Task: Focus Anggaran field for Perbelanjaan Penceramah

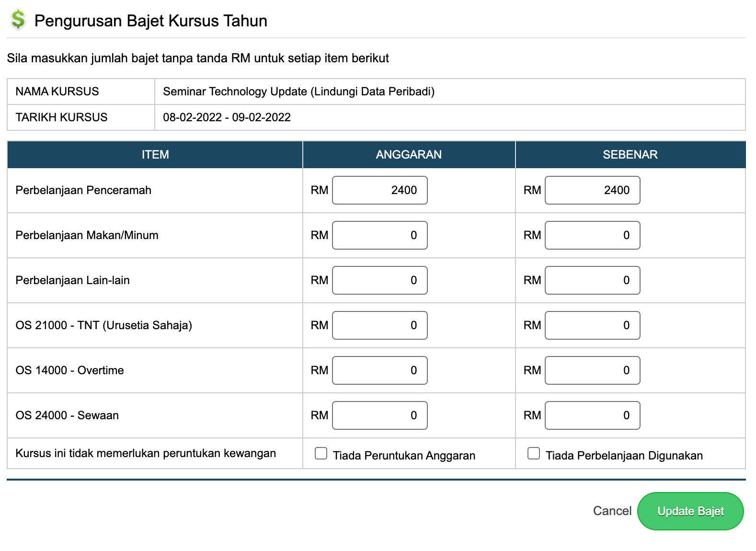Action: [x=380, y=190]
